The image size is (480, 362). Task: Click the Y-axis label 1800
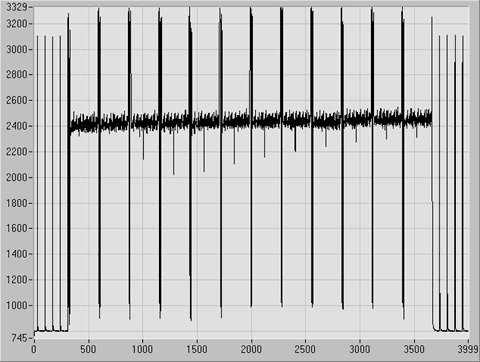pos(17,203)
